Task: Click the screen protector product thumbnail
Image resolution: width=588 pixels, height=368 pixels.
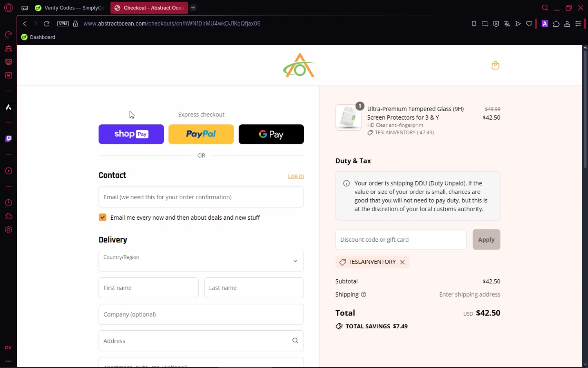Action: pyautogui.click(x=348, y=117)
